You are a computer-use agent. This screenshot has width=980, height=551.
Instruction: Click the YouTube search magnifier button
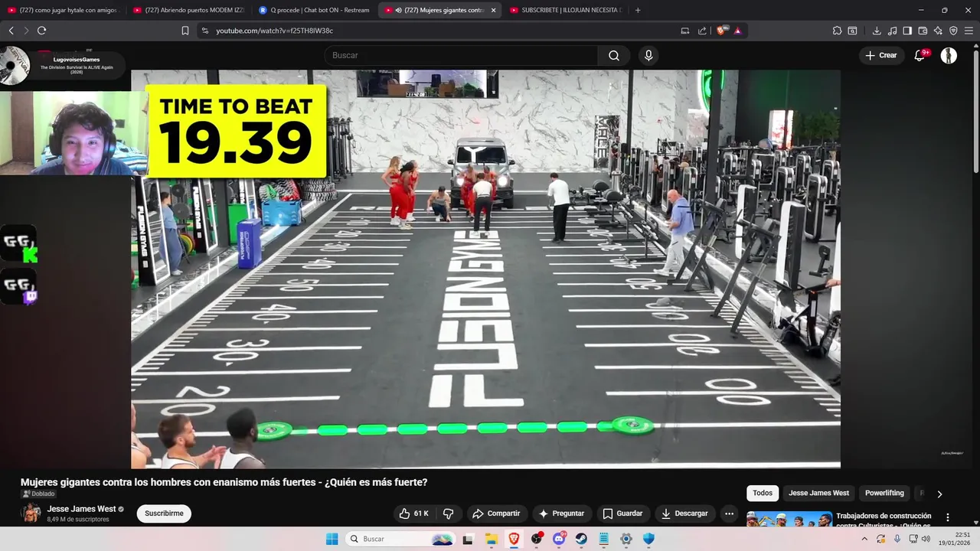point(614,55)
